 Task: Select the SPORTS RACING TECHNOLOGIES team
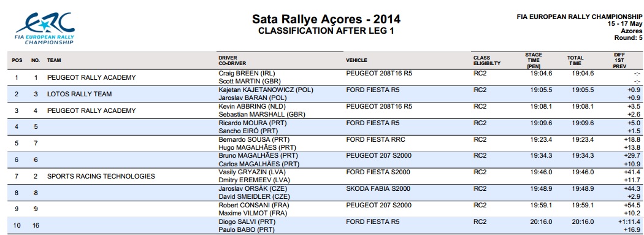point(101,176)
